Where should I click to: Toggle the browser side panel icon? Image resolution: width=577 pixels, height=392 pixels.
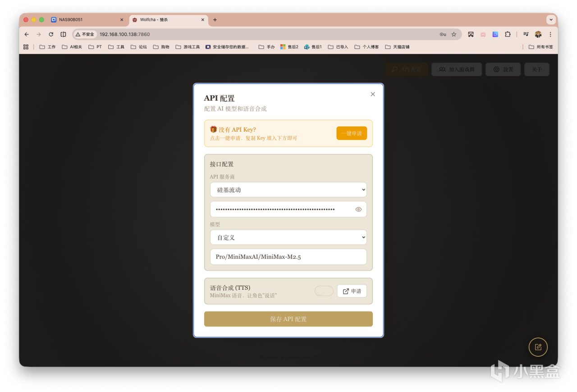64,34
